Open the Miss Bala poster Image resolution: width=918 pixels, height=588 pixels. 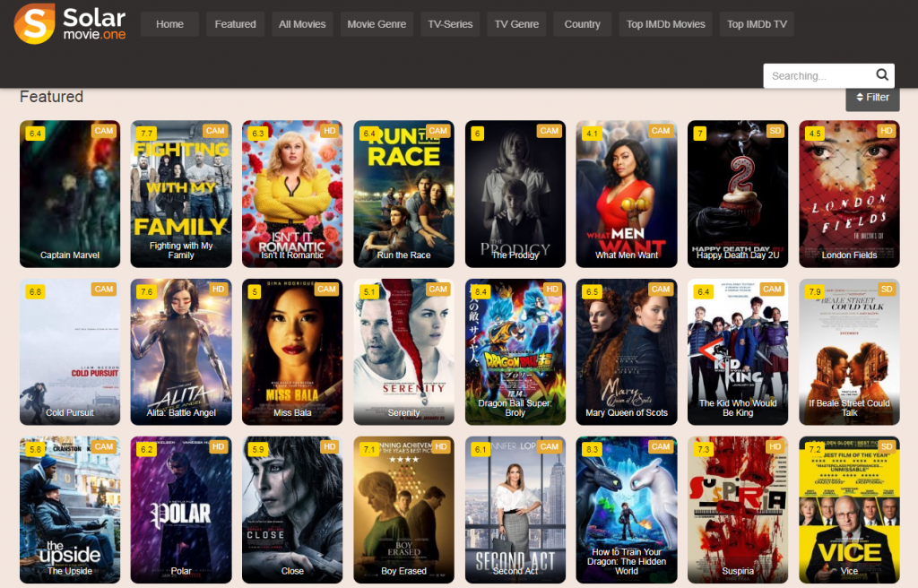pos(292,352)
